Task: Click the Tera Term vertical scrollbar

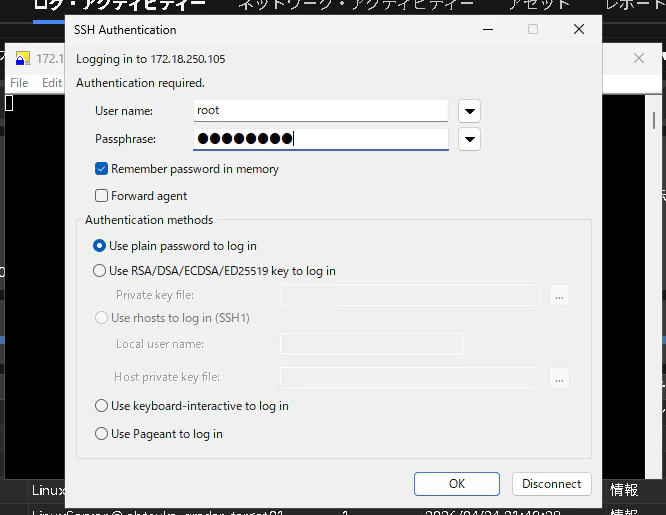Action: point(653,286)
